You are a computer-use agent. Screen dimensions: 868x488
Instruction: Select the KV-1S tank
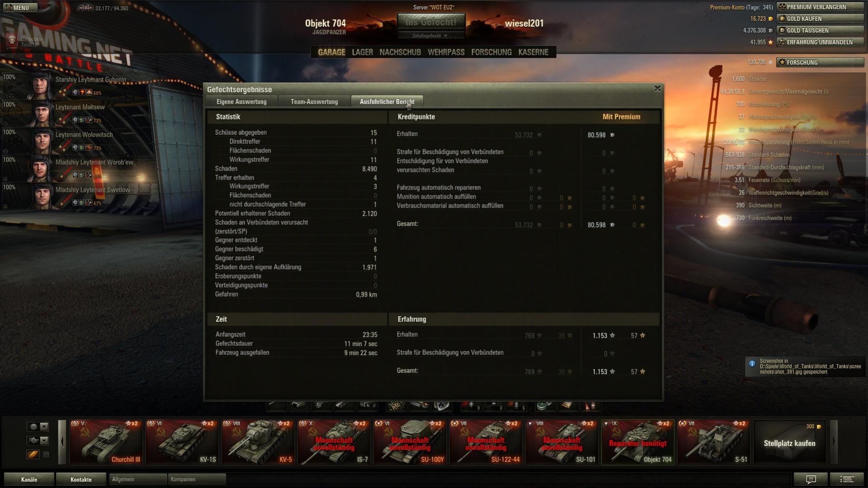(182, 442)
